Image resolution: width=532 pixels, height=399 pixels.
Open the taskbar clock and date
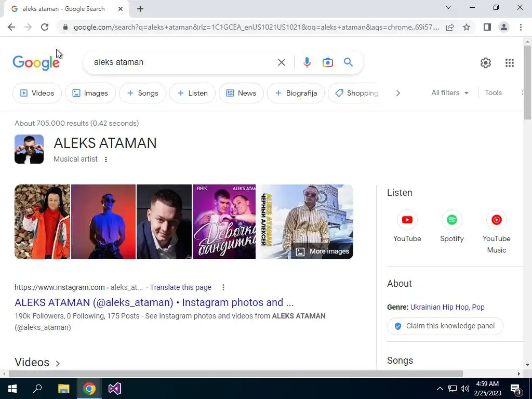487,389
